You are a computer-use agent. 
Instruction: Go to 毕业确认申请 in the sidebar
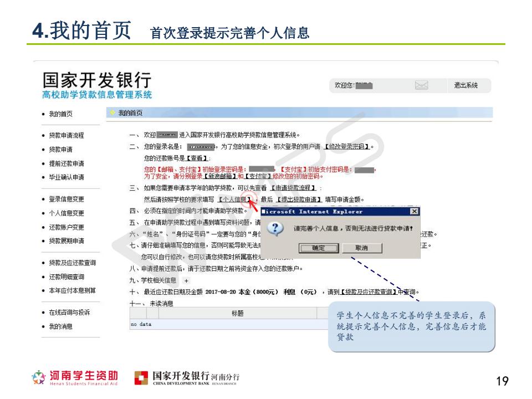(x=66, y=177)
